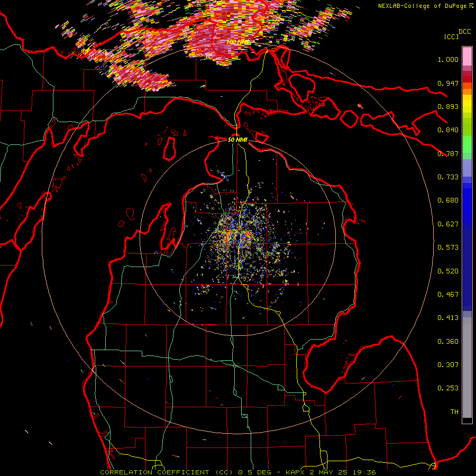
Task: Select the 1.000 legend value
Action: click(x=448, y=59)
